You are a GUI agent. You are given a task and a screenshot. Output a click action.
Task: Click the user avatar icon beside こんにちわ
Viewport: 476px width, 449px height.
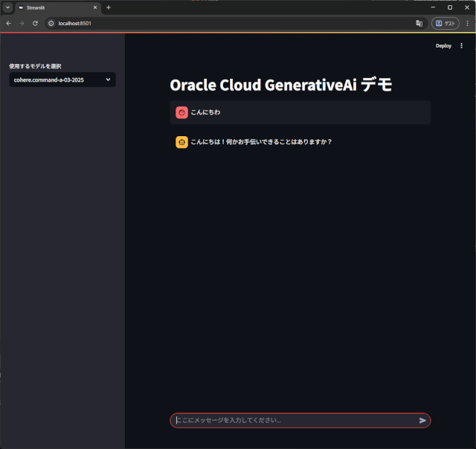[x=181, y=112]
